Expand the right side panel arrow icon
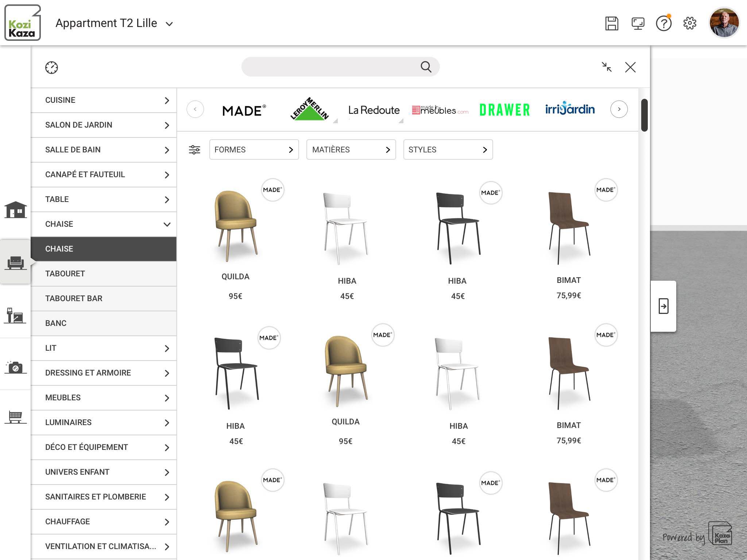 point(663,306)
